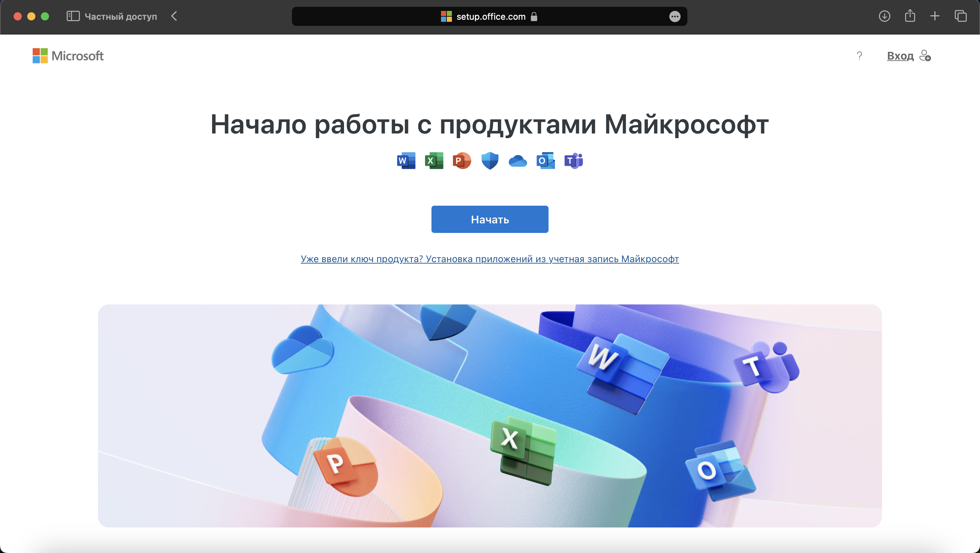The height and width of the screenshot is (553, 980).
Task: Click the Defender shield icon under the heading
Action: 490,161
